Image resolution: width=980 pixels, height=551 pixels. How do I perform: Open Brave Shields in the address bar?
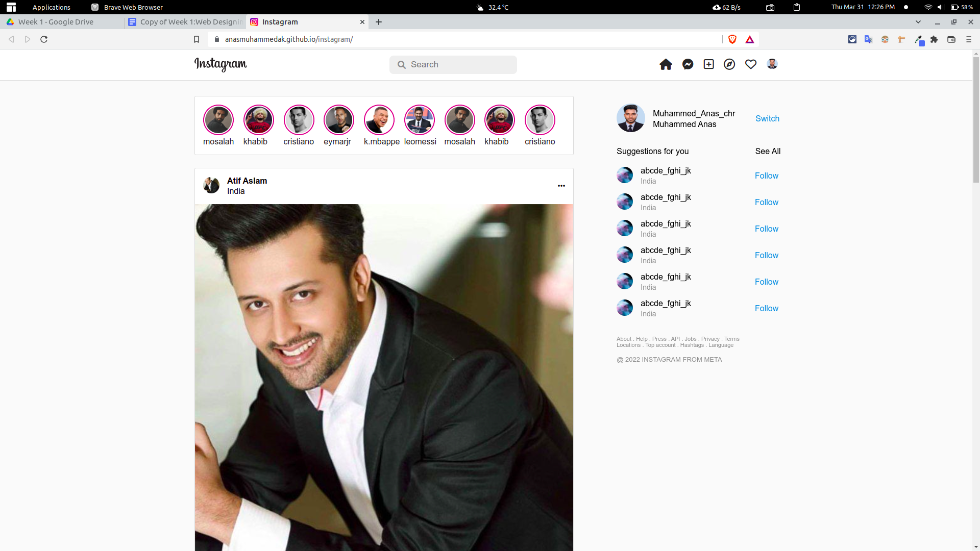pyautogui.click(x=732, y=39)
